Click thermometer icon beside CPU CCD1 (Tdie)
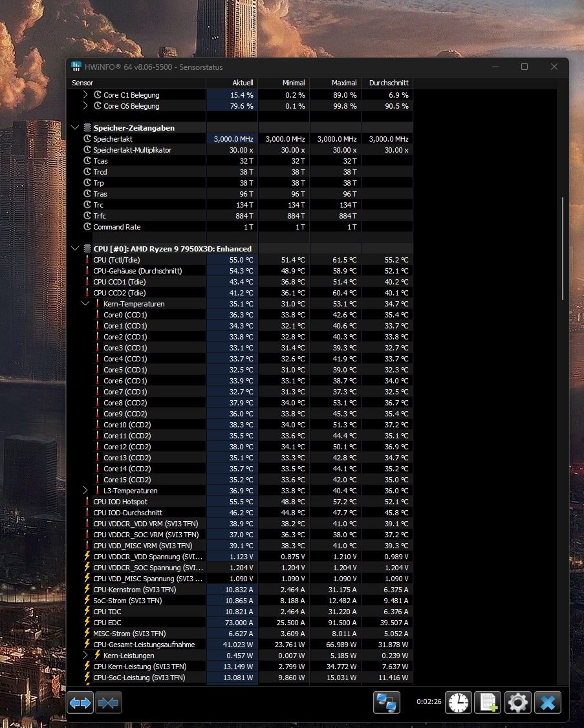 point(87,282)
